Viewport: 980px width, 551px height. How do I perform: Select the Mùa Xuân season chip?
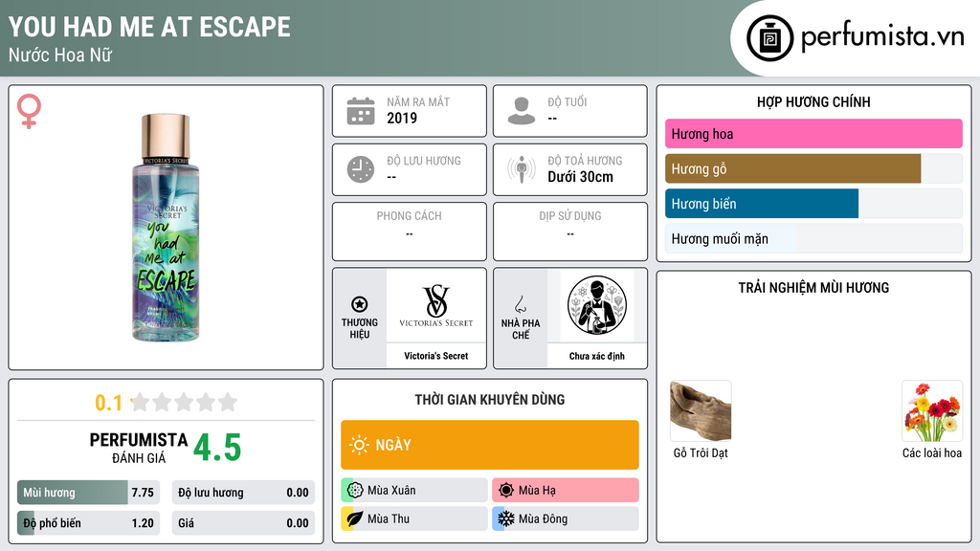[x=414, y=491]
